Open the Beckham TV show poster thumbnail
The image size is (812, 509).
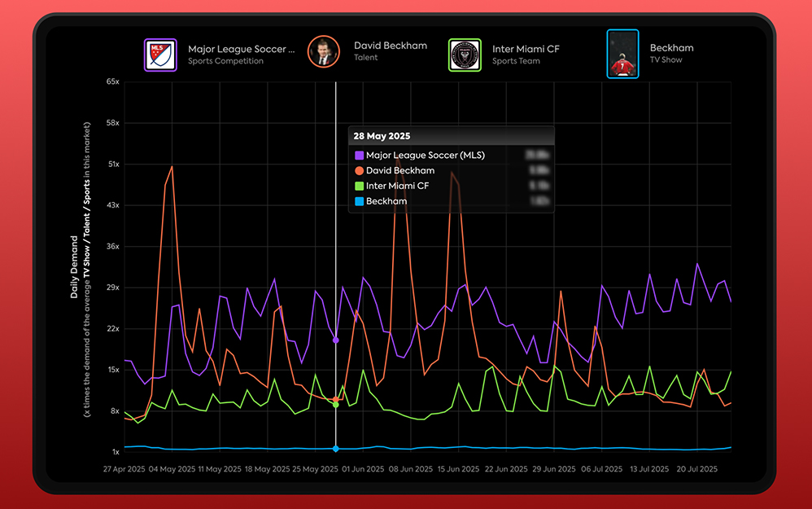click(622, 54)
